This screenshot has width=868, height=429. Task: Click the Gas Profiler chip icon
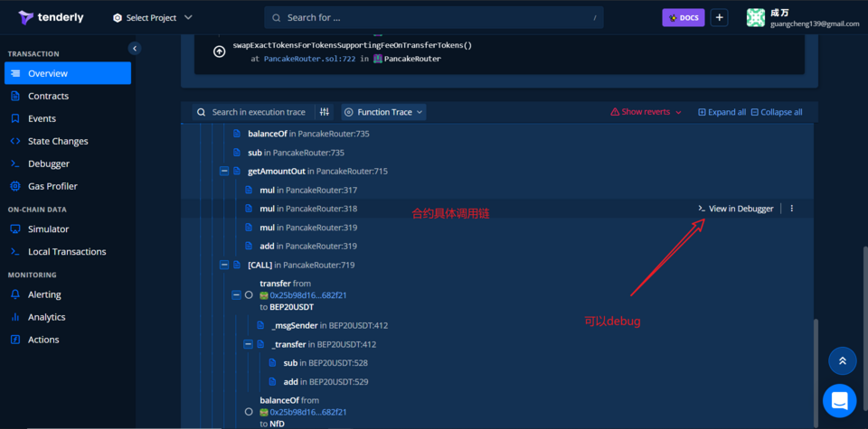[15, 186]
